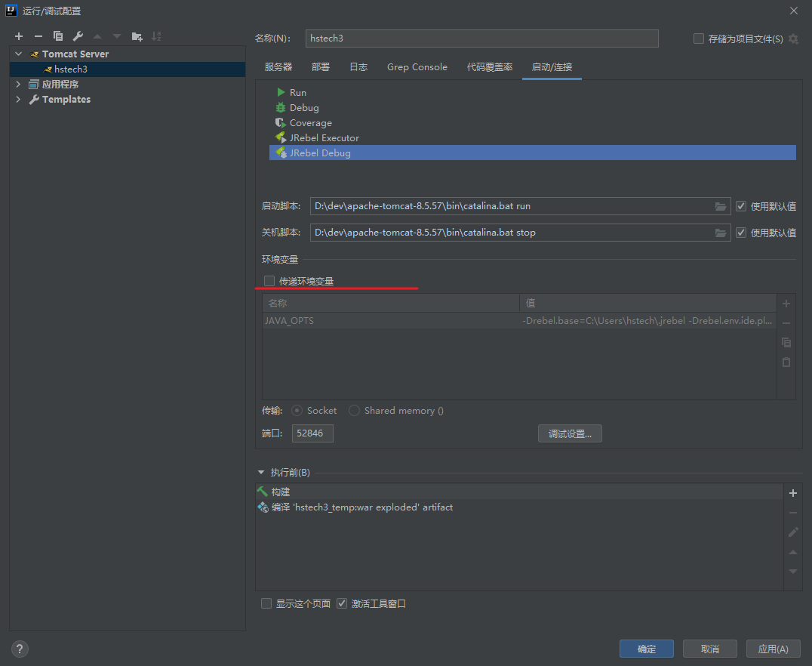
Task: Sort configurations alphabetically icon
Action: [x=156, y=36]
